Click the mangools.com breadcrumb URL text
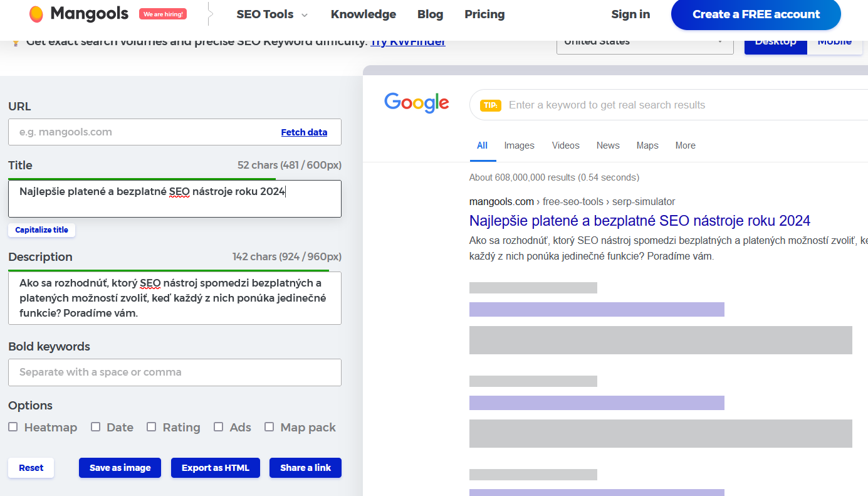 point(501,202)
